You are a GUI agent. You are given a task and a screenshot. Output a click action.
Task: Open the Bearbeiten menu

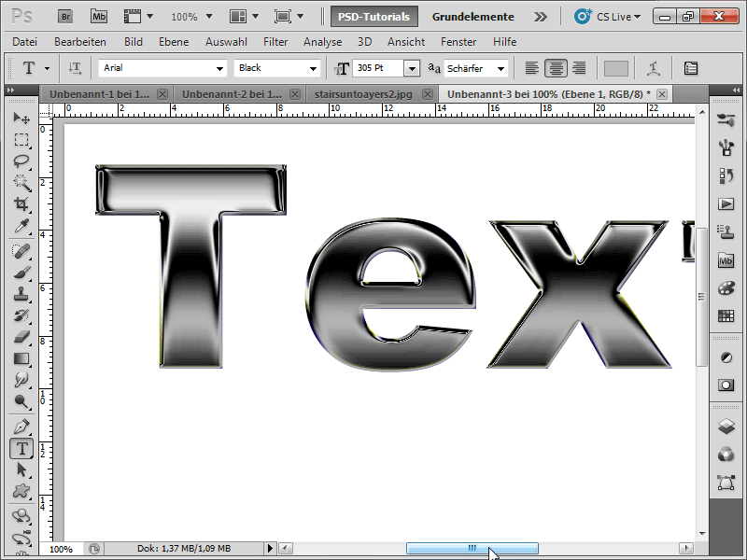80,42
